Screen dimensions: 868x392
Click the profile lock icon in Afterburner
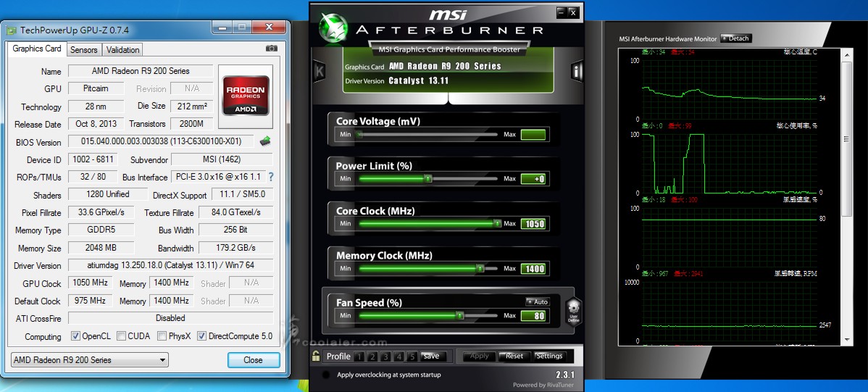coord(316,356)
